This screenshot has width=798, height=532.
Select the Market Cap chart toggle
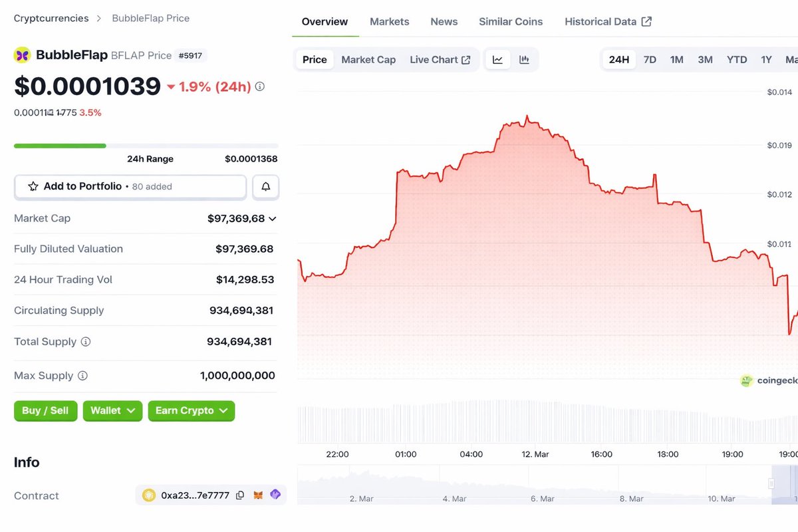(x=368, y=60)
